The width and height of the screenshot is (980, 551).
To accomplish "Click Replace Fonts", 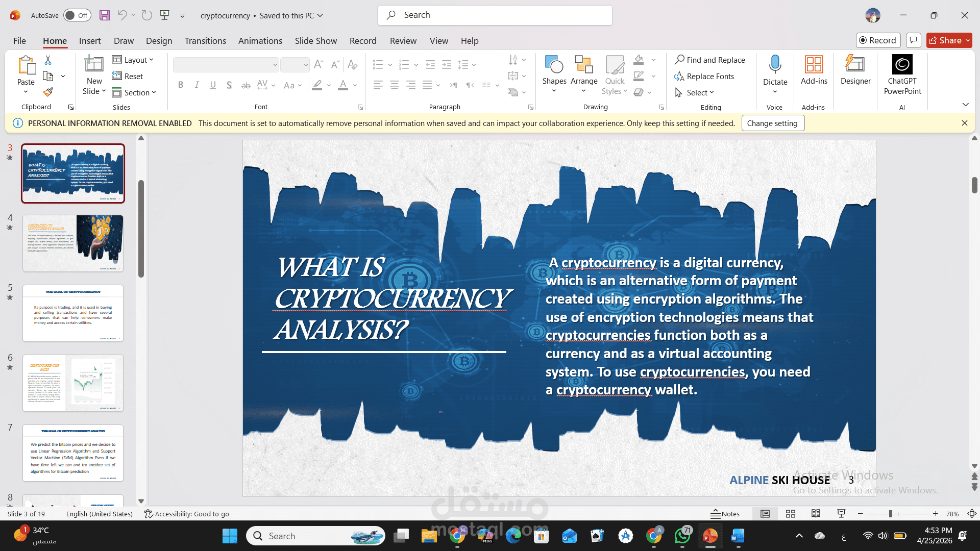I will (x=704, y=77).
